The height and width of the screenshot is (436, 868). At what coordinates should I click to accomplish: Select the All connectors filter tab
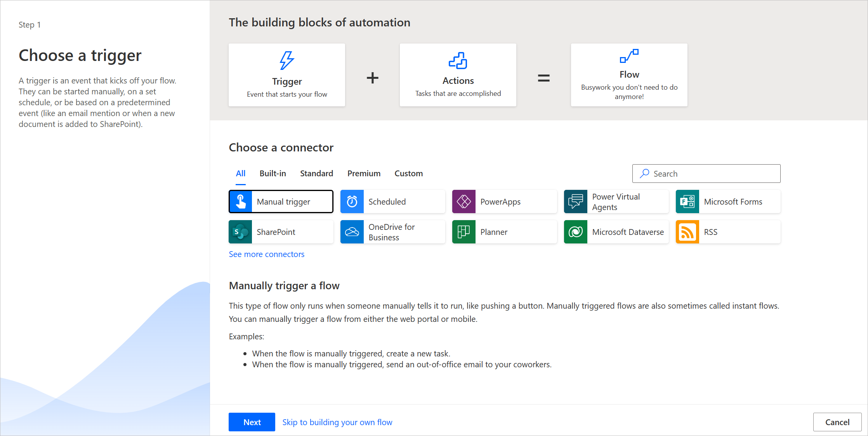(x=240, y=173)
